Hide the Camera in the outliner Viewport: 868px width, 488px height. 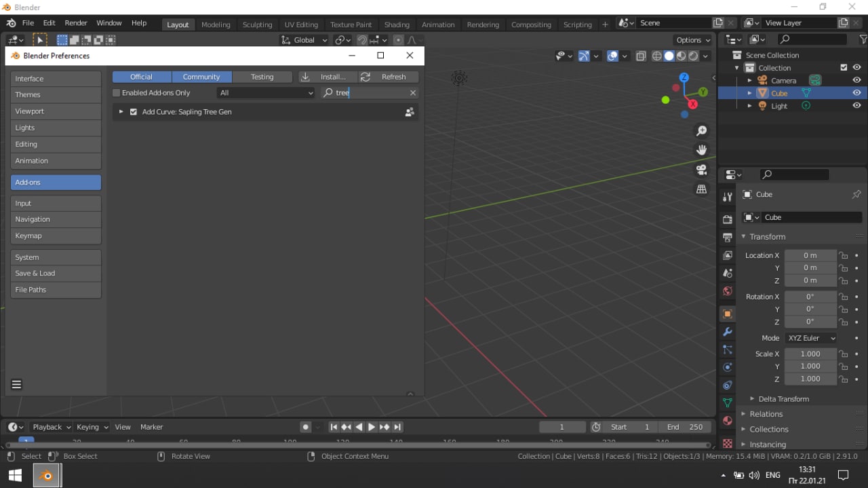(857, 80)
